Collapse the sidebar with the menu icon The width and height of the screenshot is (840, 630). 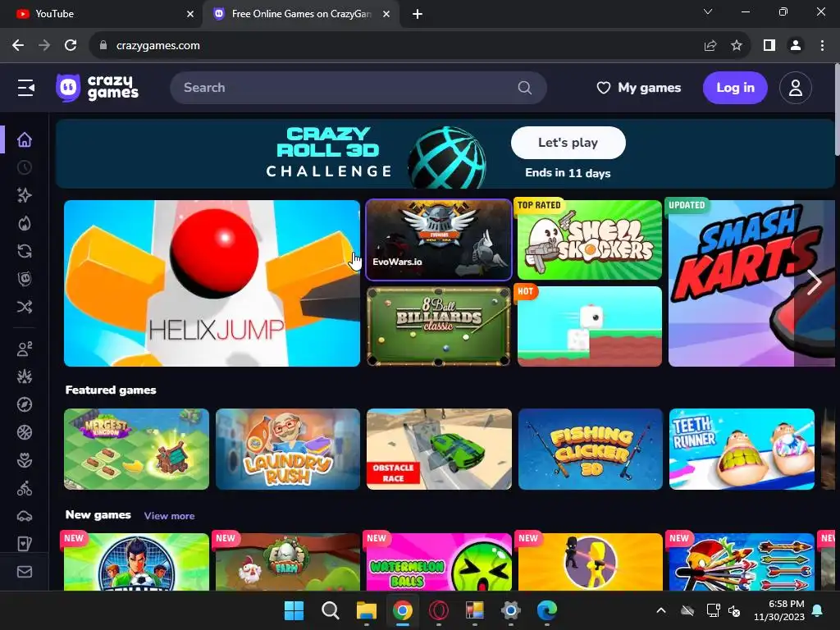tap(25, 88)
